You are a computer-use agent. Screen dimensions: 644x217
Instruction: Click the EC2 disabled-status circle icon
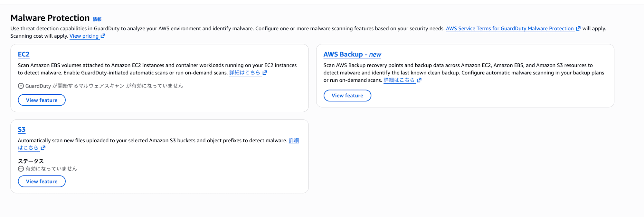pos(21,86)
